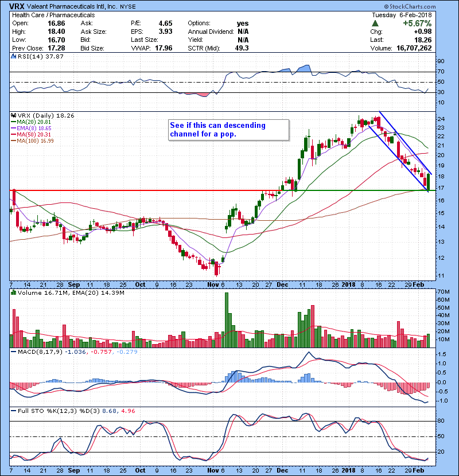Click the Volume 16.71M, EMA(20) 14.39M label

pos(71,292)
